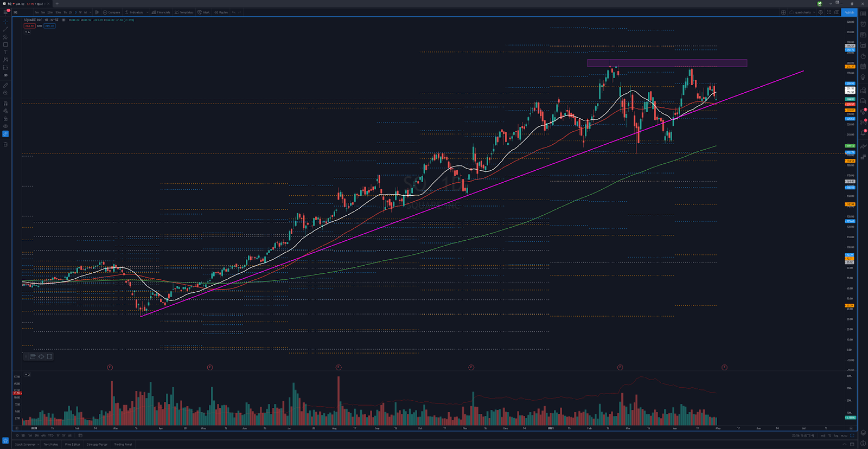Click the rectangle icon in floating drawing toolbar
Screen dimensions: 868x449
point(49,356)
